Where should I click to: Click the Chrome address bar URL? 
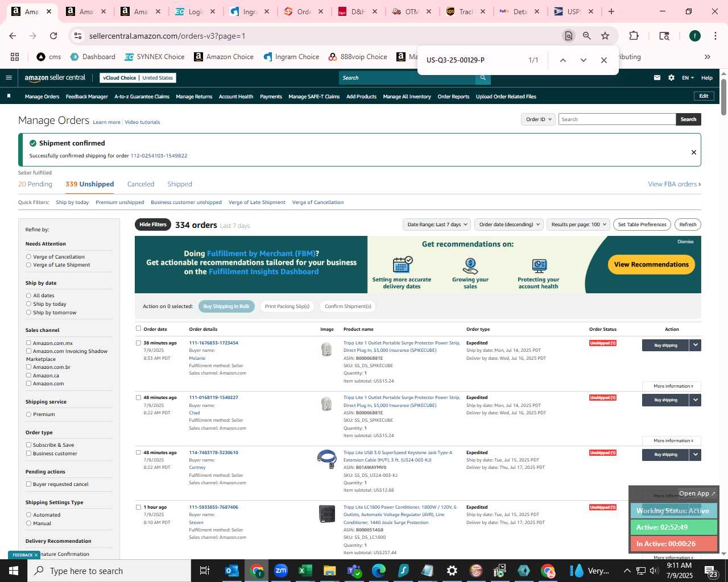pos(167,36)
